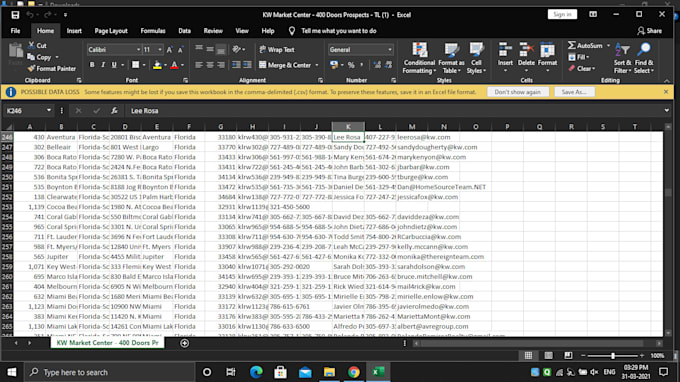
Task: Collapse the ribbon with the chevron
Action: tap(667, 81)
